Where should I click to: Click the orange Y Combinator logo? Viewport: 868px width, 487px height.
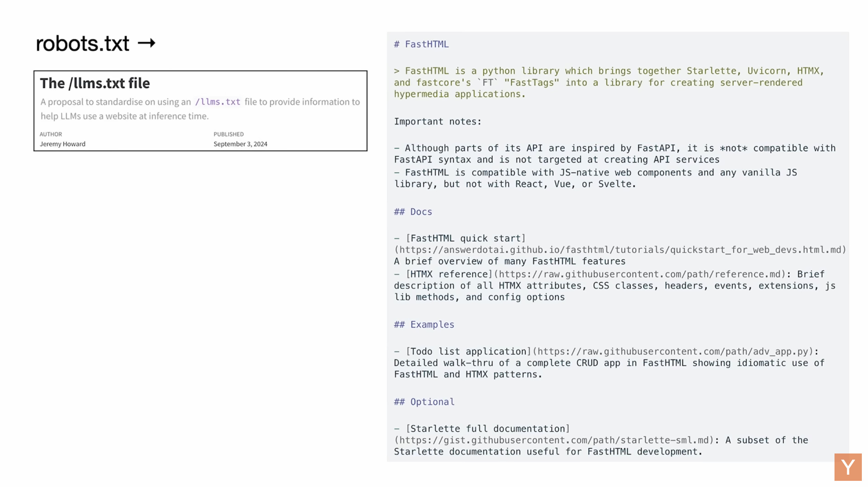pyautogui.click(x=847, y=467)
